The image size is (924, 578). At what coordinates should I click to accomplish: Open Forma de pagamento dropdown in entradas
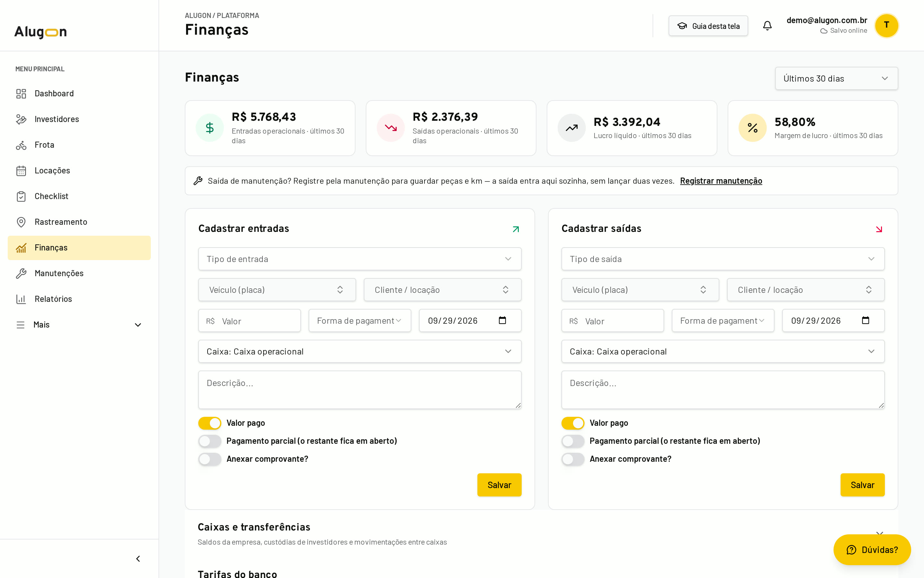click(x=360, y=320)
